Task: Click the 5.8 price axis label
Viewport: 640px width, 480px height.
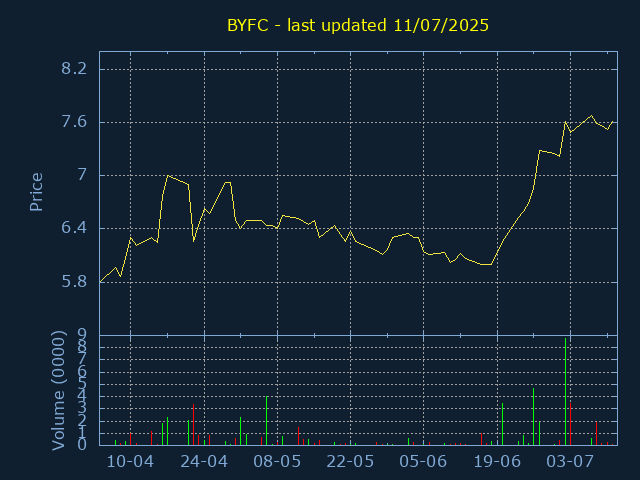Action: click(74, 282)
